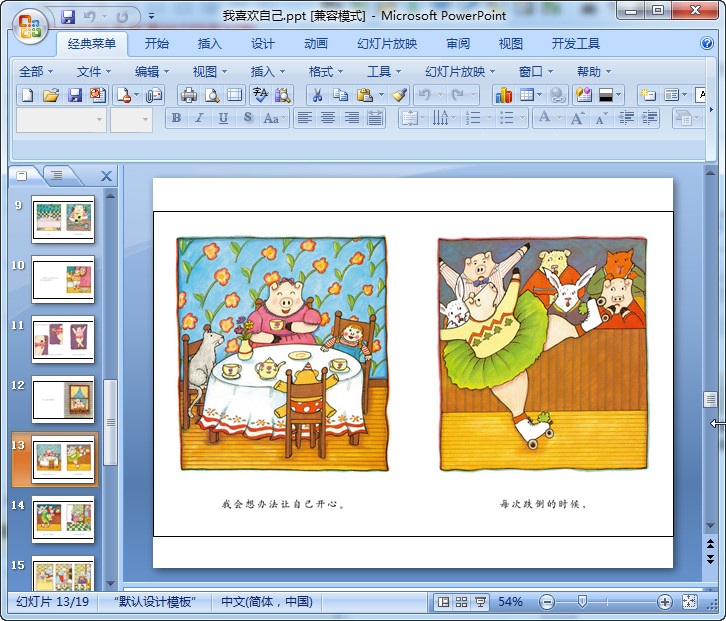This screenshot has height=621, width=726.
Task: Create a new blank presentation
Action: [28, 95]
